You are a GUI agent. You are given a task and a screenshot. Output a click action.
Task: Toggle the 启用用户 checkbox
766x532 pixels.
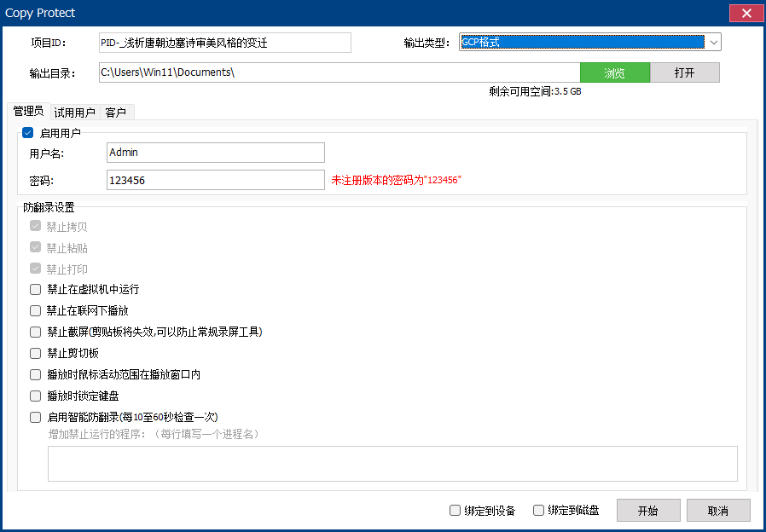coord(28,133)
